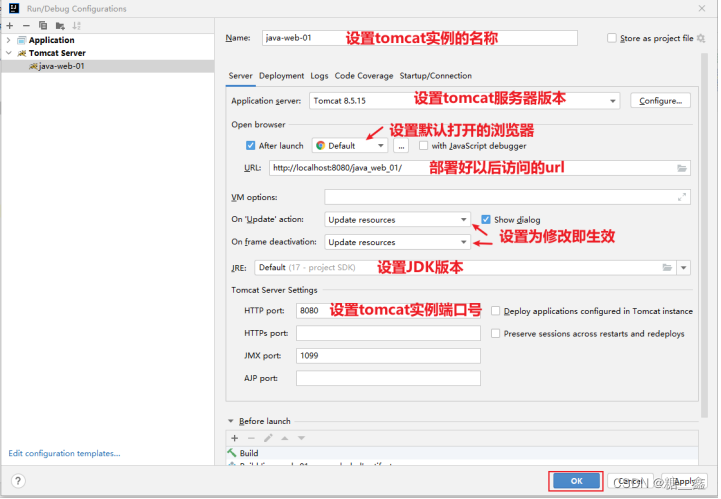Viewport: 721px width, 499px height.
Task: Open the Application server dropdown
Action: click(464, 101)
